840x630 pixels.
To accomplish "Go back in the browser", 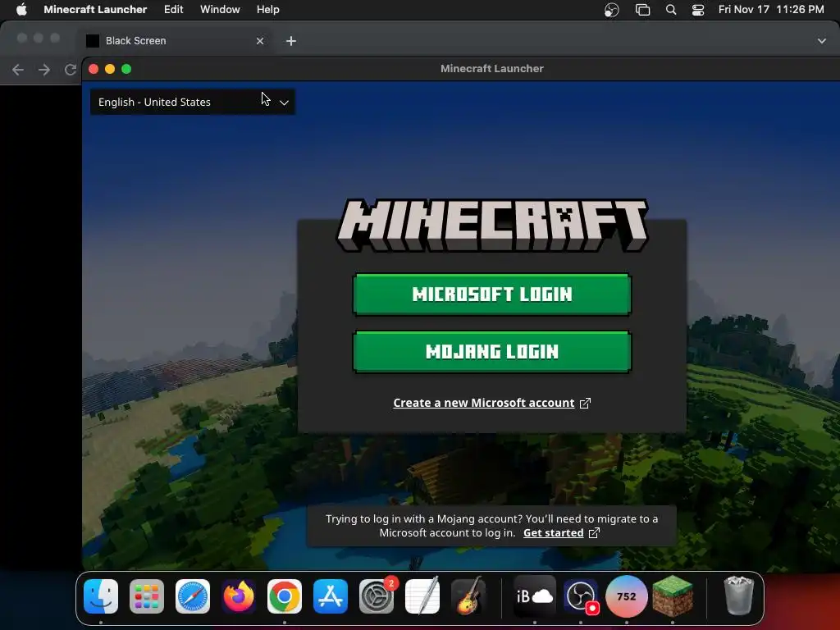I will click(x=18, y=70).
